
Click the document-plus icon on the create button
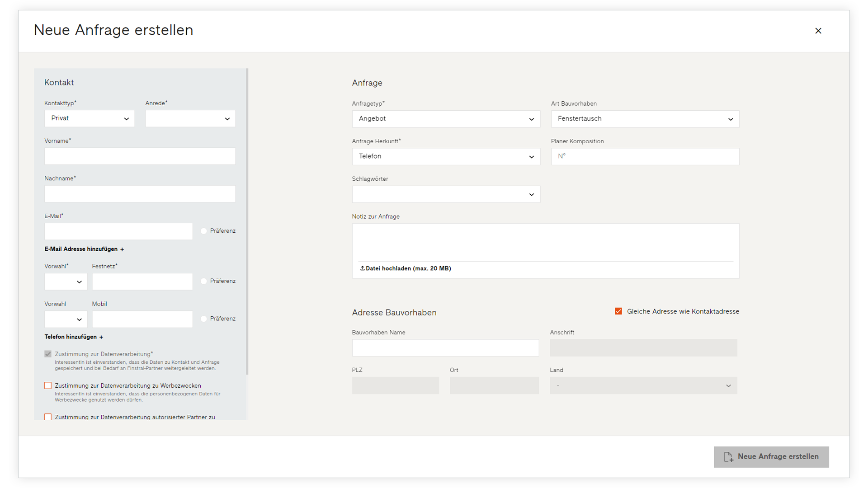tap(728, 457)
